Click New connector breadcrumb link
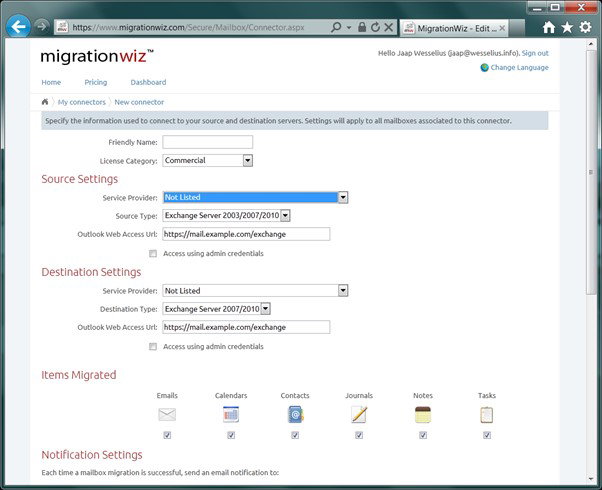This screenshot has width=602, height=490. click(x=139, y=102)
